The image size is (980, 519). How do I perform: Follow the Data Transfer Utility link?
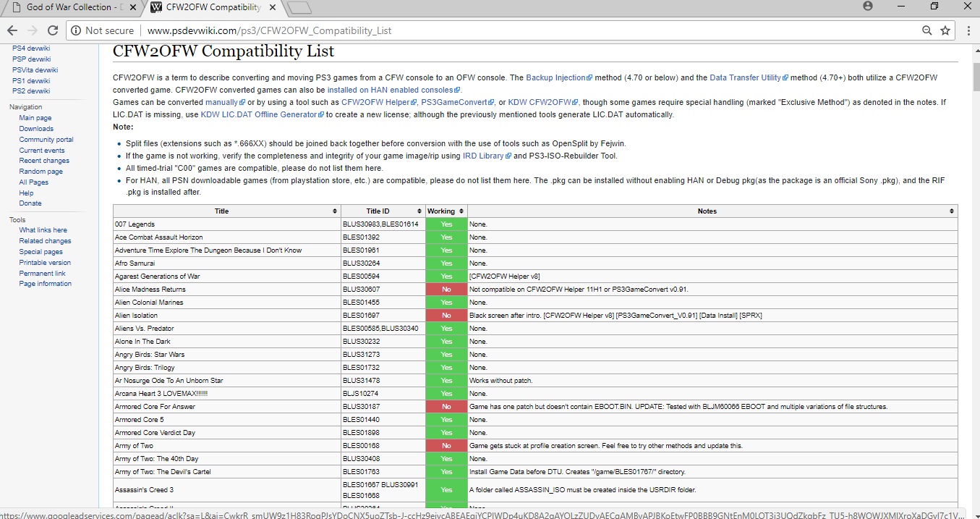pyautogui.click(x=749, y=77)
